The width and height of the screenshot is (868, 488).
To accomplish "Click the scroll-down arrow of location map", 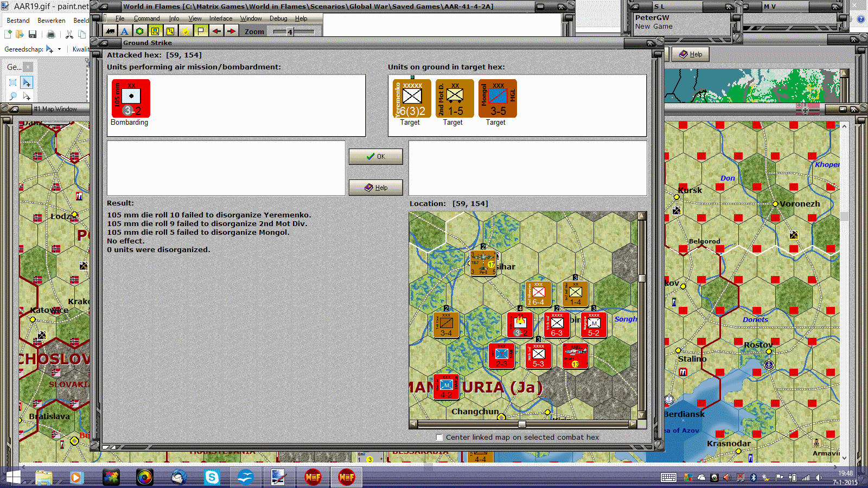I will tap(642, 415).
